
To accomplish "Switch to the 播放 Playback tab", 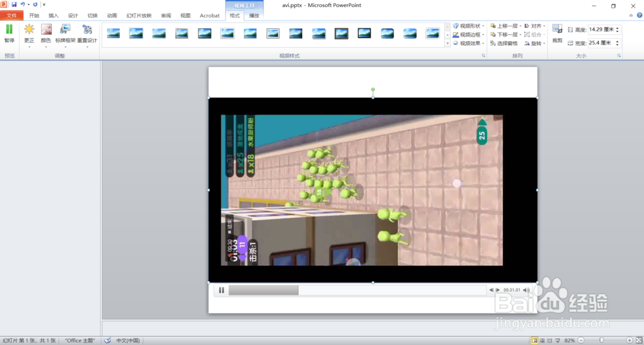I will point(254,15).
